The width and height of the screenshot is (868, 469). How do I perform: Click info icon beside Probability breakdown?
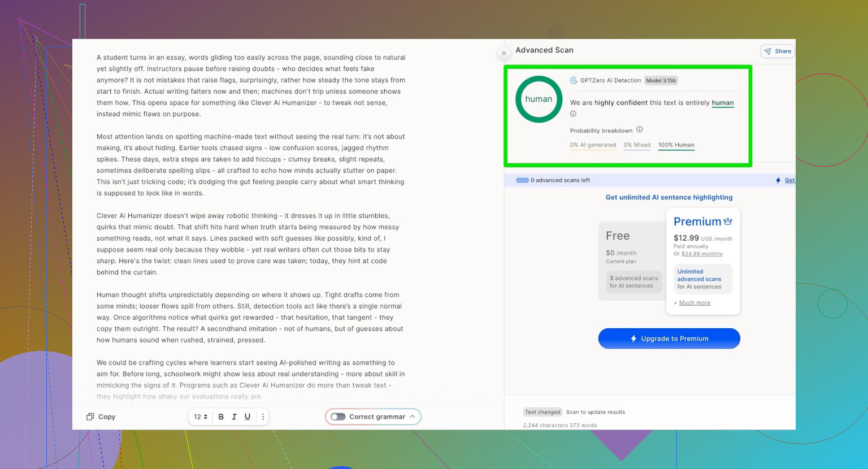pyautogui.click(x=640, y=129)
